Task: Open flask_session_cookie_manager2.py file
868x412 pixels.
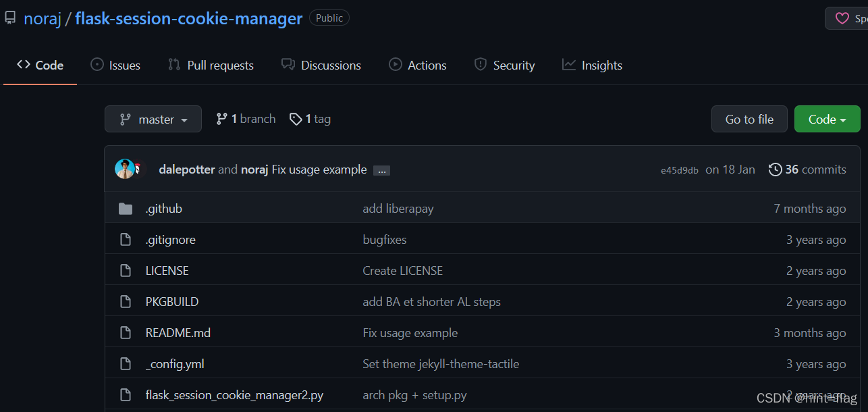Action: click(x=235, y=395)
